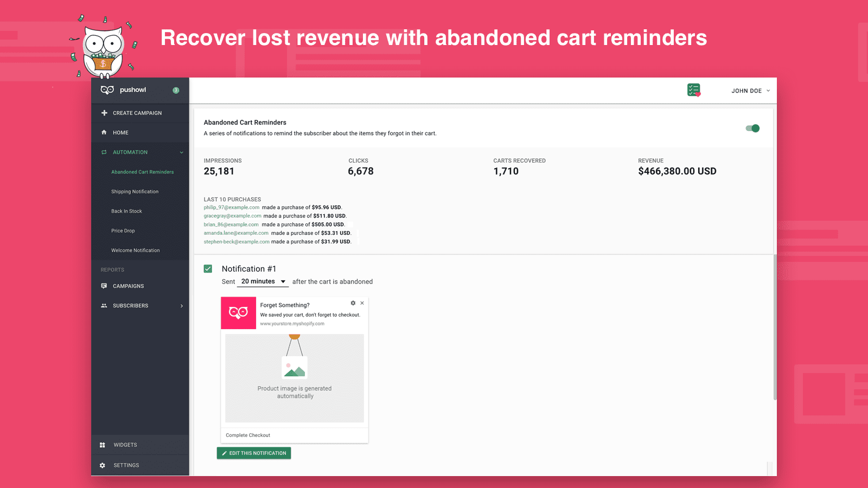
Task: Open Settings gear icon in sidebar
Action: (x=103, y=465)
